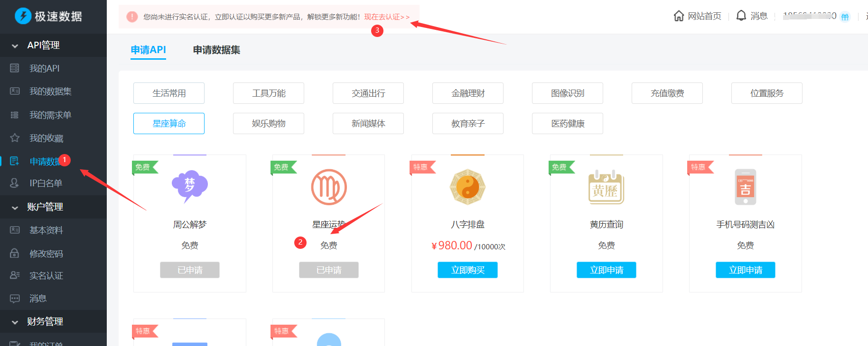Click the 申请数据 sidebar icon
The height and width of the screenshot is (346, 868).
pyautogui.click(x=15, y=161)
